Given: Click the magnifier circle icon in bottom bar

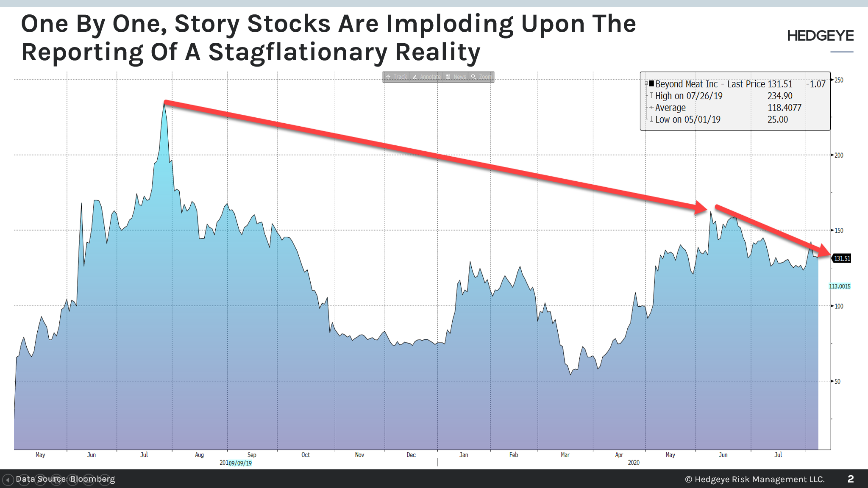Looking at the screenshot, I should click(73, 479).
